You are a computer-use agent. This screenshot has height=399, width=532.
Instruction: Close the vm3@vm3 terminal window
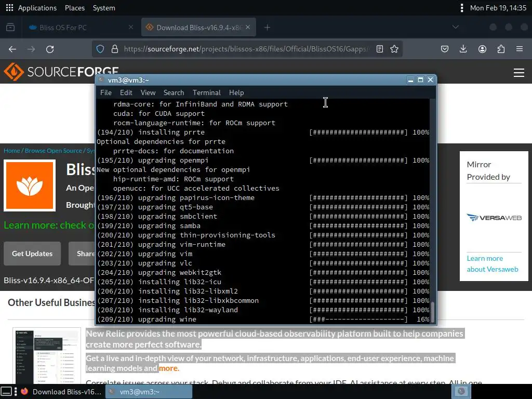click(431, 79)
